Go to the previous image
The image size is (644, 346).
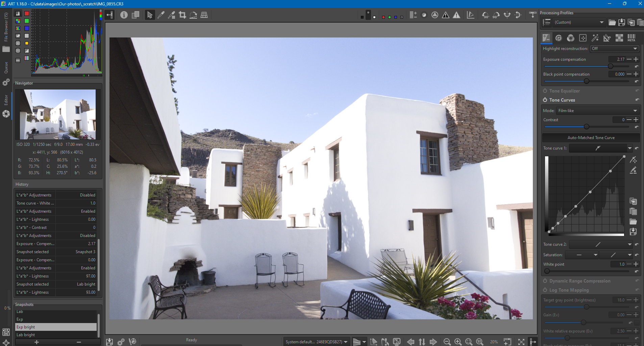(411, 342)
